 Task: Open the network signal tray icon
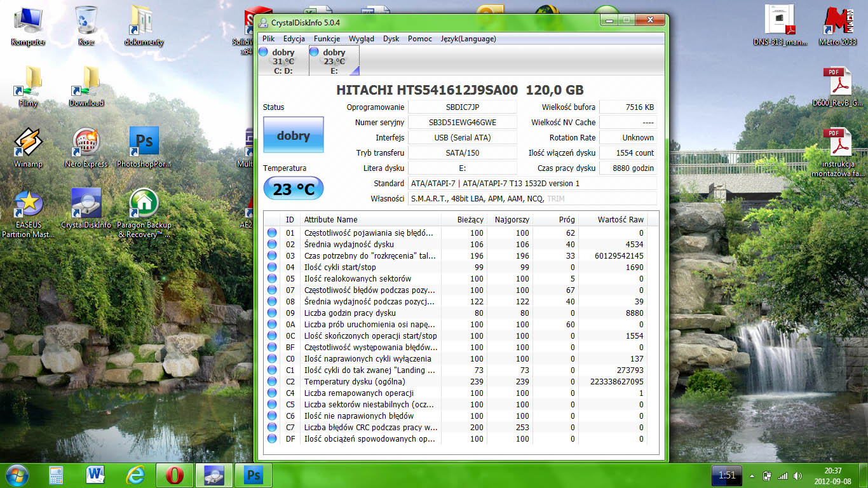tap(782, 475)
